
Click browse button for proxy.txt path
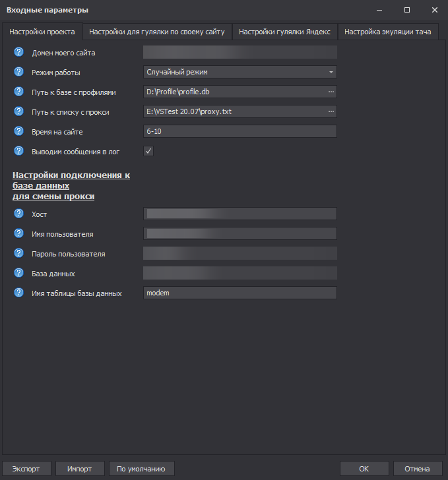[331, 111]
